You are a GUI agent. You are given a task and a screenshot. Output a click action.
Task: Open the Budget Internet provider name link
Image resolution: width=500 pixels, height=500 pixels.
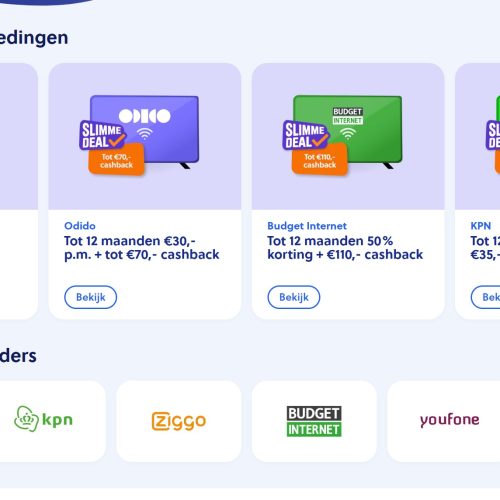pyautogui.click(x=307, y=226)
